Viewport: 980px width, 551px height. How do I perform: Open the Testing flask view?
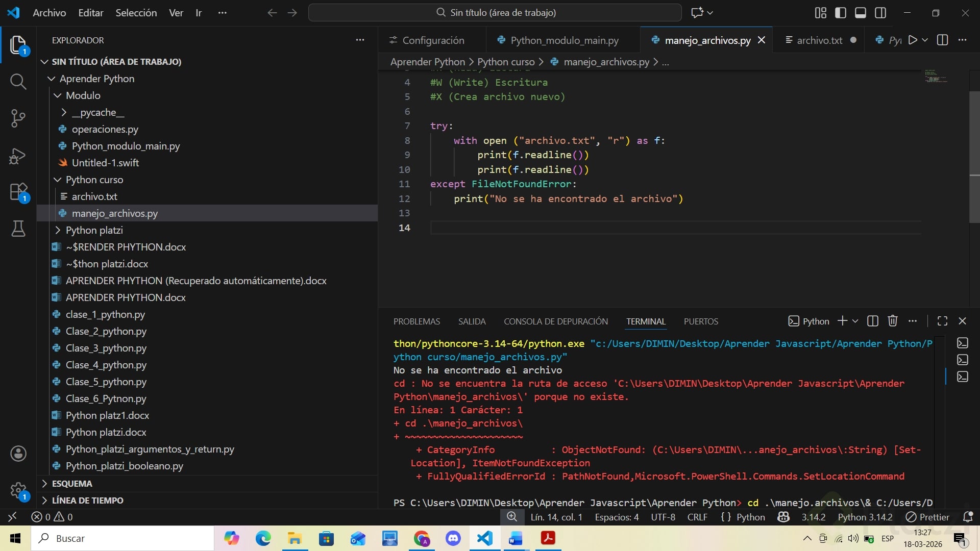[18, 229]
